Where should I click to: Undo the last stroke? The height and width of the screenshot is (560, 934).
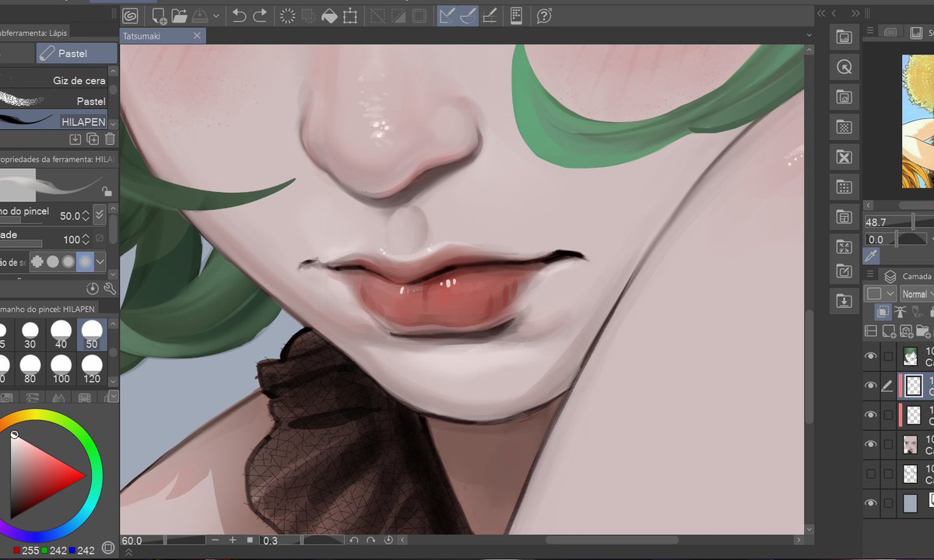coord(239,16)
